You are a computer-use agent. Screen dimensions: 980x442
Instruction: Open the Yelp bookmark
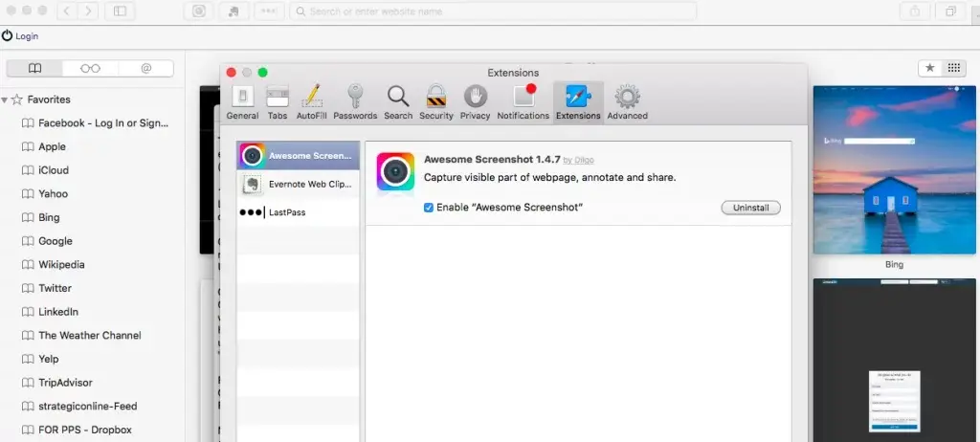(40, 359)
